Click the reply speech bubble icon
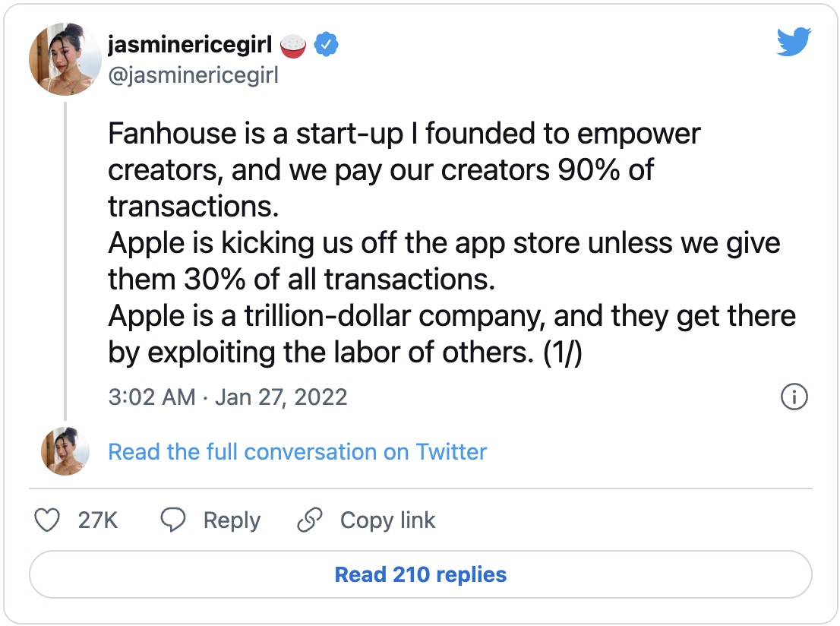The height and width of the screenshot is (626, 840). coord(174,520)
